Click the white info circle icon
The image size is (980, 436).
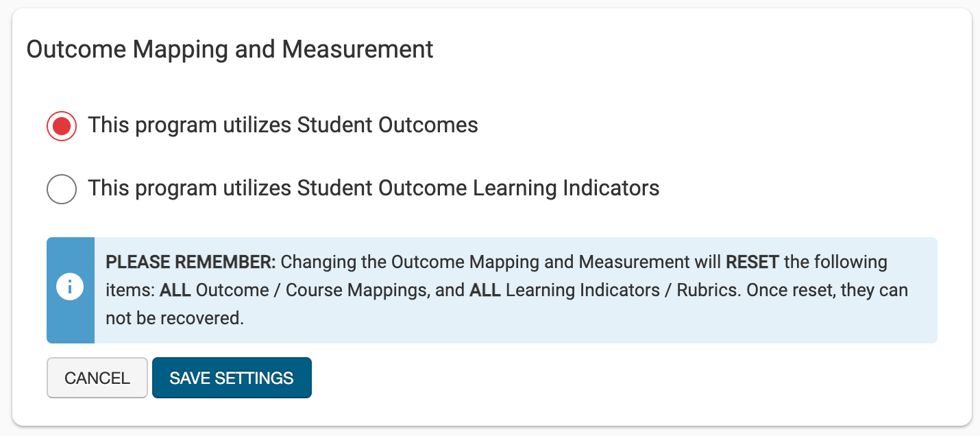pos(70,288)
